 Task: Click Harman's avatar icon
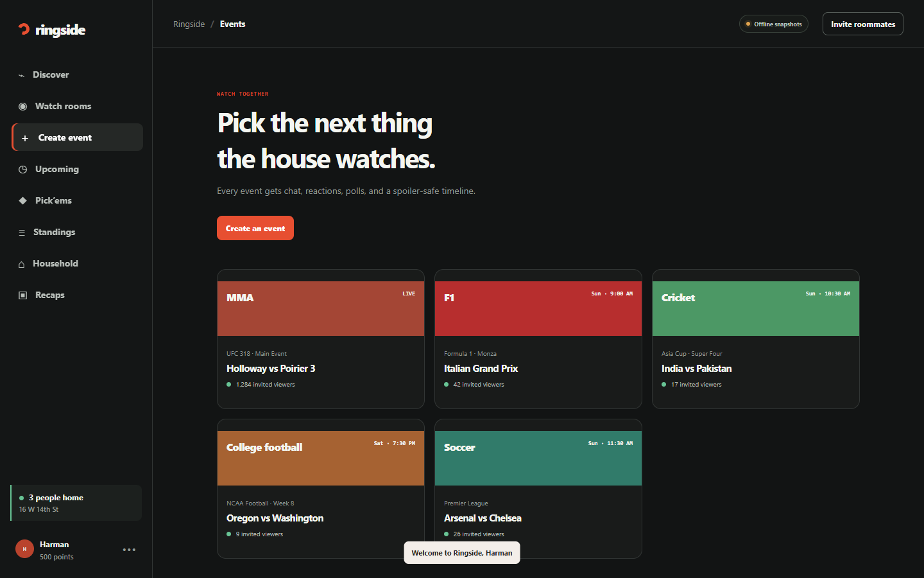(24, 549)
